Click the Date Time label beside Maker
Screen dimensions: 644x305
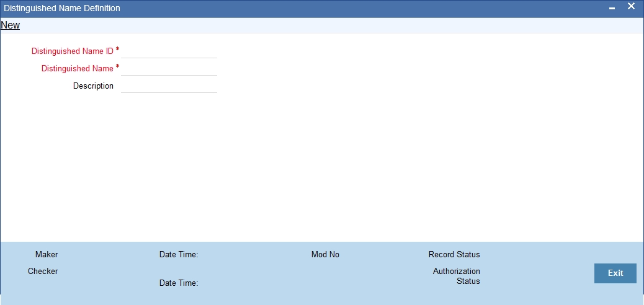179,255
